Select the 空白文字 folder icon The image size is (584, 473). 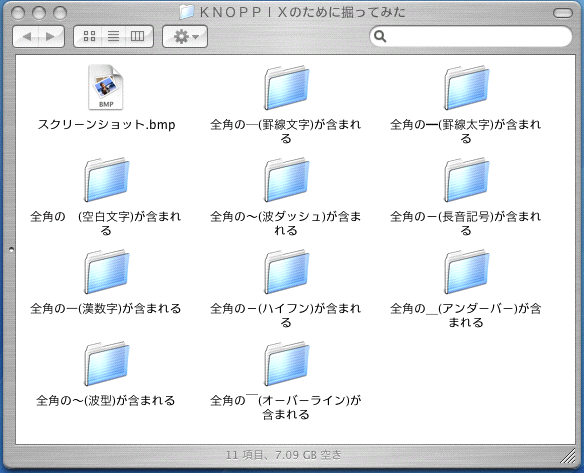(107, 180)
